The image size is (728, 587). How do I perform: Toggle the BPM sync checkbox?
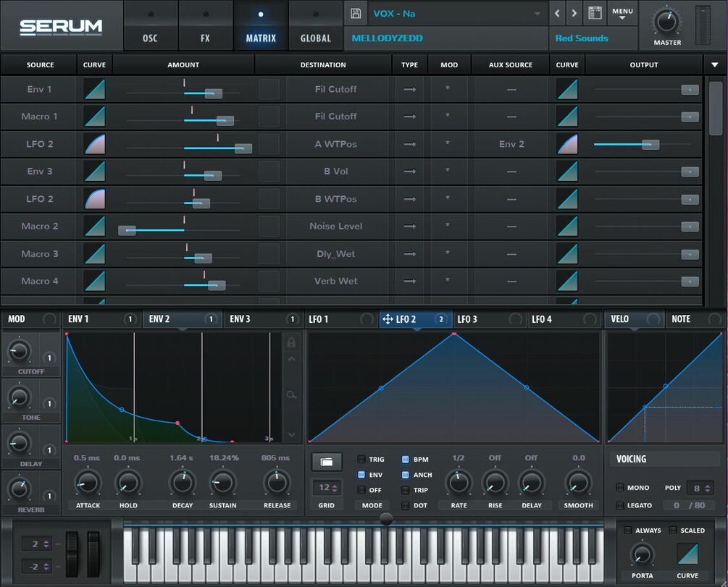click(x=406, y=459)
